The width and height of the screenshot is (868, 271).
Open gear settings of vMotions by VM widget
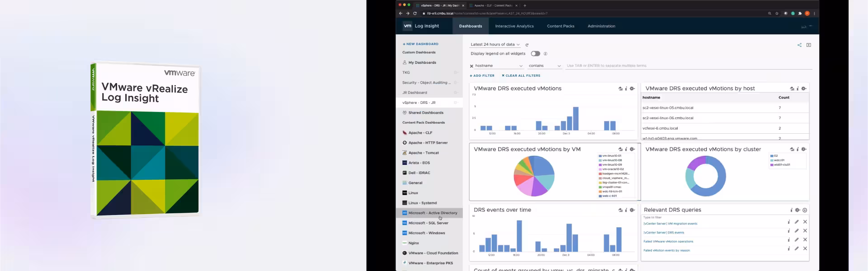[x=632, y=149]
